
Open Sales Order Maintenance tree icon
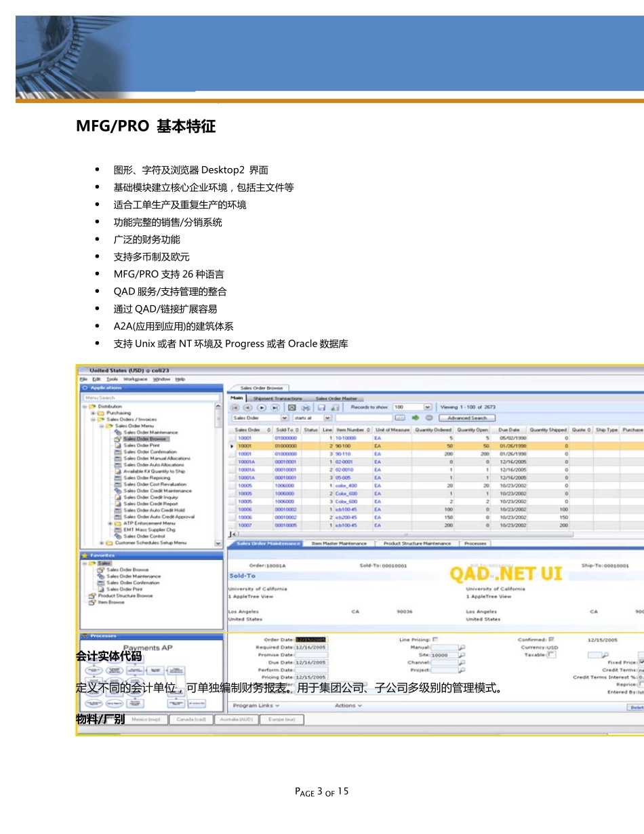118,433
